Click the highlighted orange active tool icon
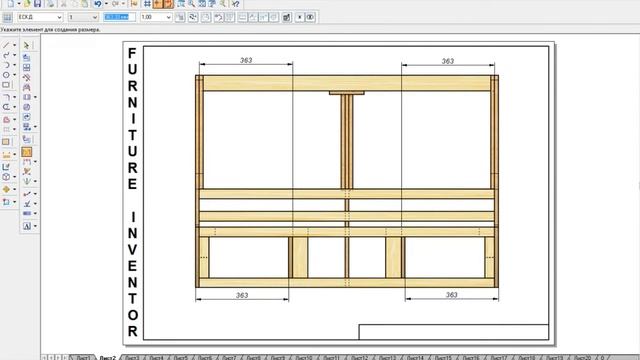 point(27,152)
